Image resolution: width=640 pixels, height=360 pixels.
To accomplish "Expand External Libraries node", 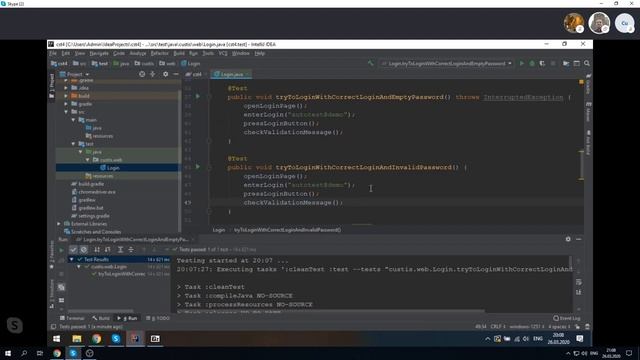I will [59, 224].
